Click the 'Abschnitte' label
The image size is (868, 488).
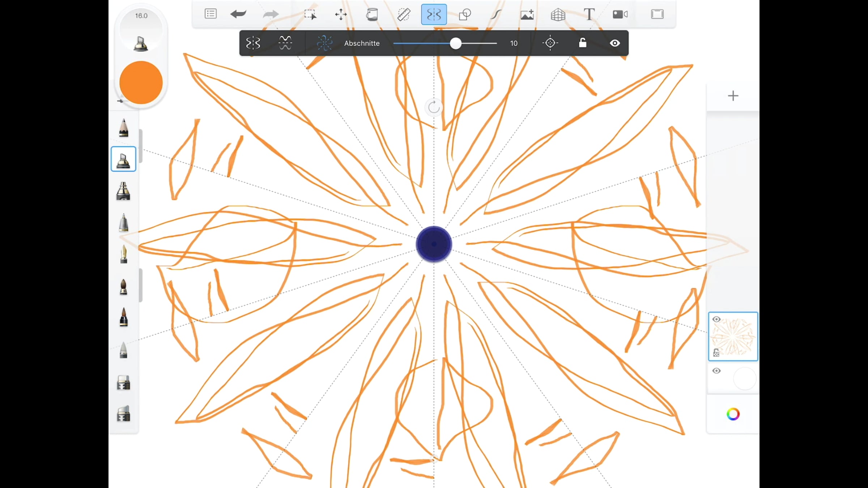[x=362, y=43]
